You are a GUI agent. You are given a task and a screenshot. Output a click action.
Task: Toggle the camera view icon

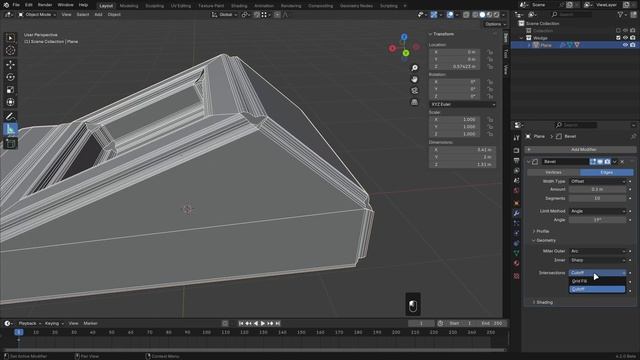point(414,91)
